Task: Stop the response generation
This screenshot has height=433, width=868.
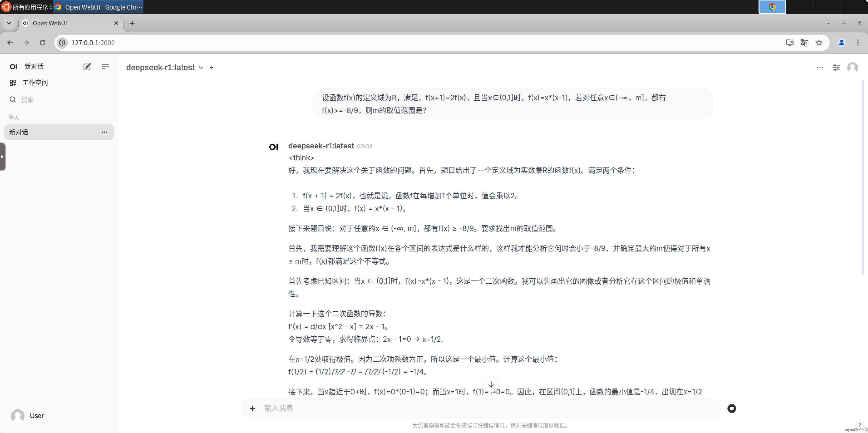Action: click(732, 408)
